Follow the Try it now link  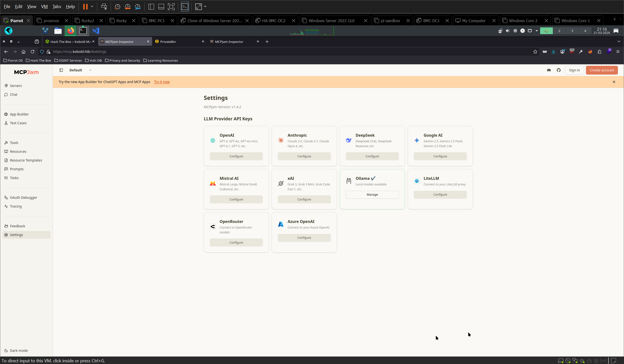pos(162,82)
